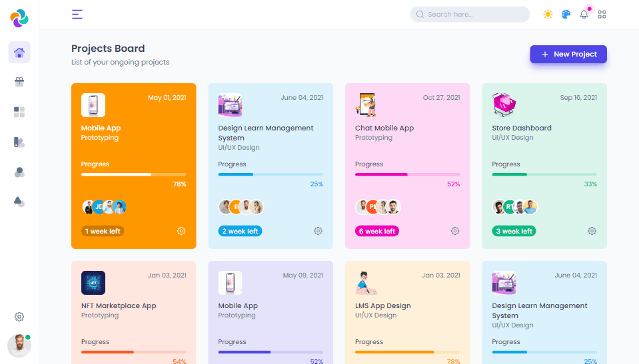Open the LMS App Design title

point(382,306)
